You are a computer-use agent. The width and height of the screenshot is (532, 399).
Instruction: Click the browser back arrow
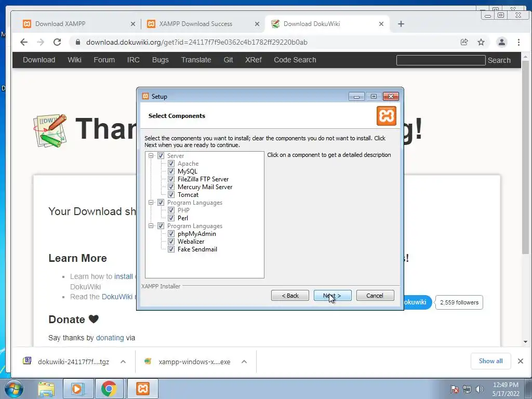[24, 42]
